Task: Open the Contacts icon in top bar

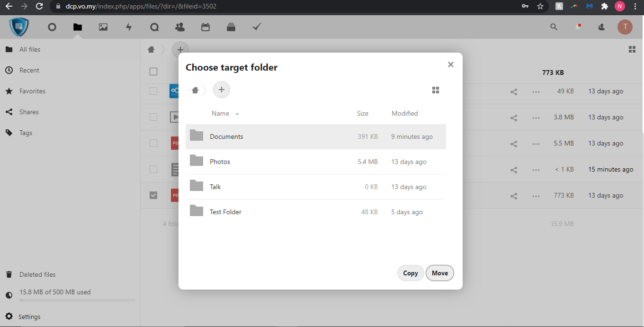Action: tap(180, 27)
